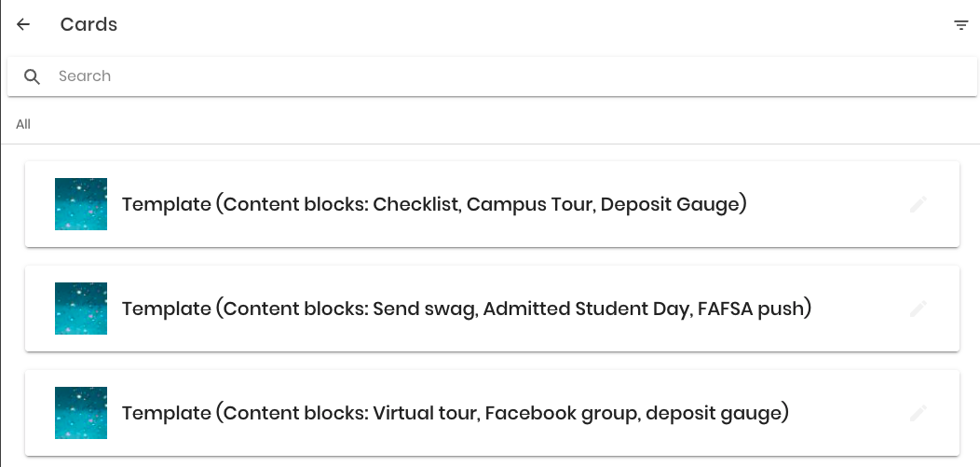Screen dimensions: 980x467
Task: Open template titled Send swag, Admitted Student Day
Action: pos(467,309)
